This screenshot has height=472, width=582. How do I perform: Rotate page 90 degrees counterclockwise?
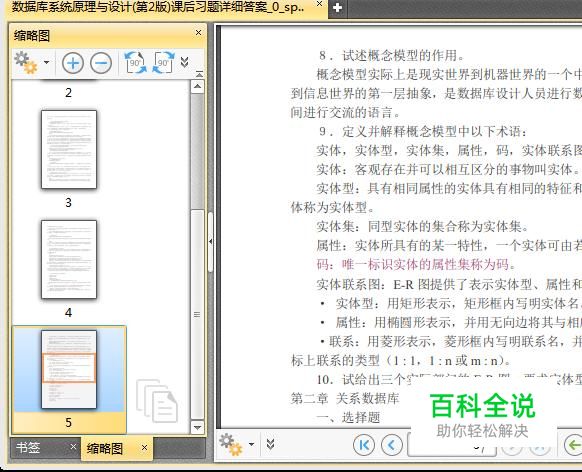(x=135, y=63)
